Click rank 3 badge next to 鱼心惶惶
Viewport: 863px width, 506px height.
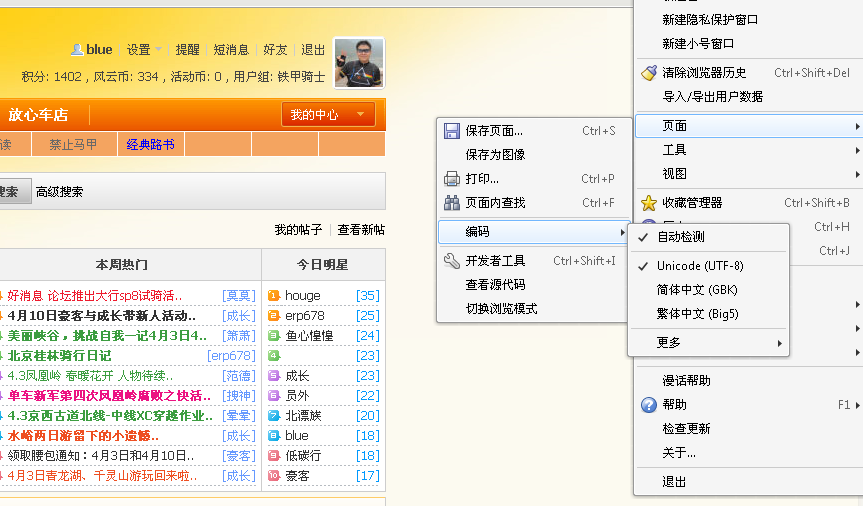(274, 335)
